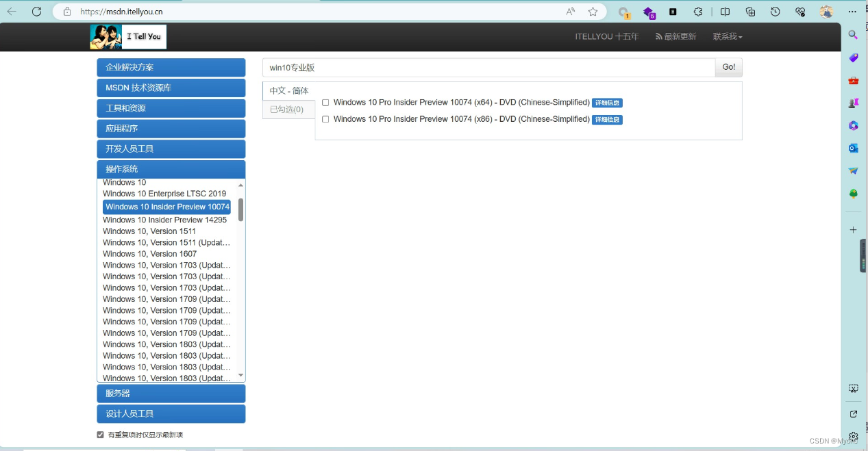Image resolution: width=868 pixels, height=451 pixels.
Task: Click OS list scrollbar up arrow
Action: 240,185
